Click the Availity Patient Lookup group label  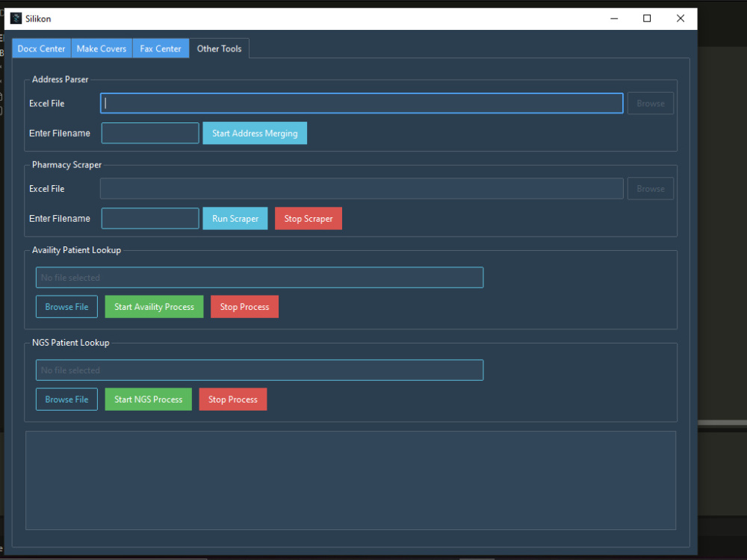(76, 250)
